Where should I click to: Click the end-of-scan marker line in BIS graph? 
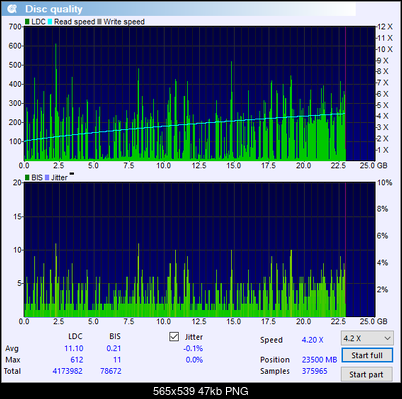(346, 249)
